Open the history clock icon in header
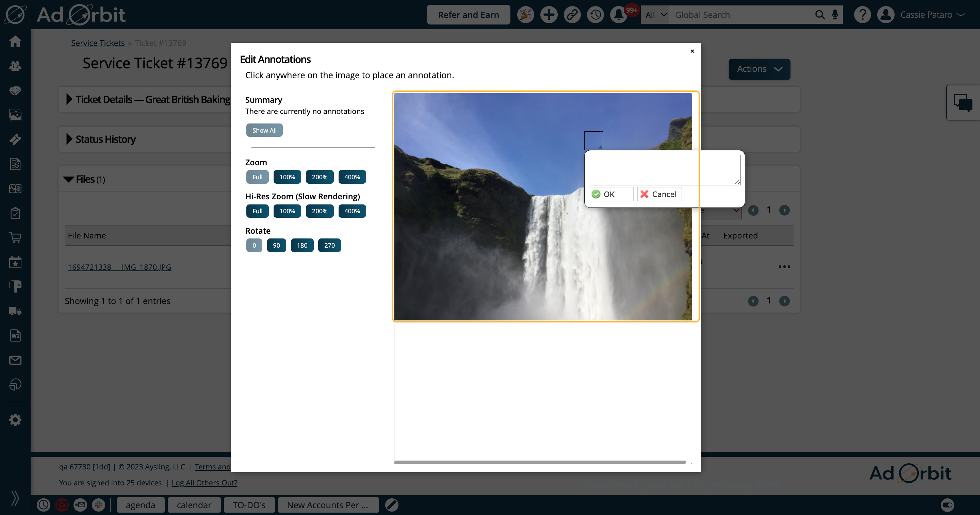980x515 pixels. [x=595, y=15]
